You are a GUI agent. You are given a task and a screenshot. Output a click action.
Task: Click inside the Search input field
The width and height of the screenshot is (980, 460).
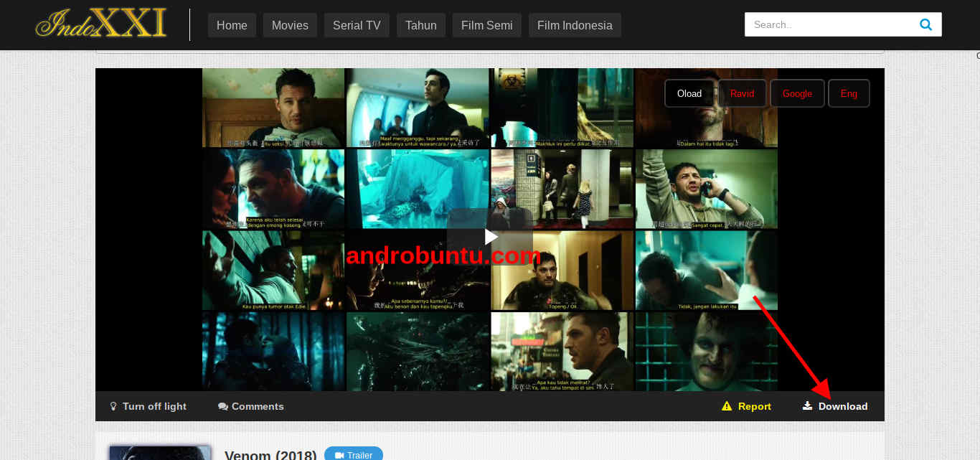(x=825, y=24)
